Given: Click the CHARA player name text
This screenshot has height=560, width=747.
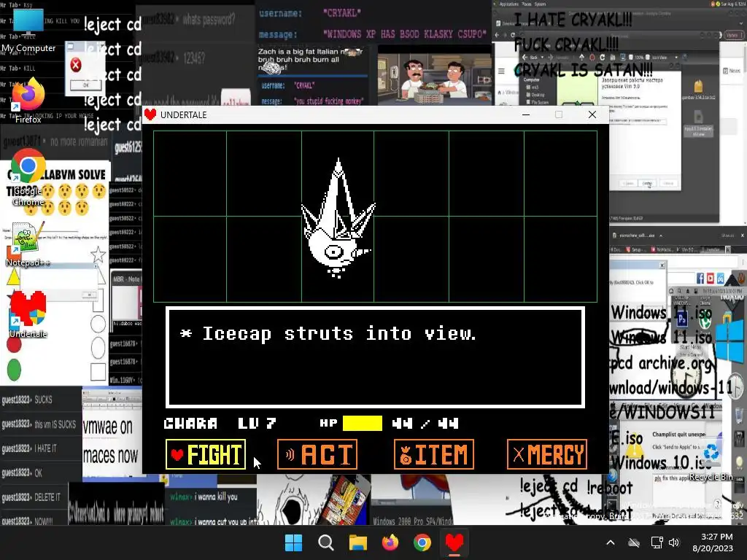Looking at the screenshot, I should pos(190,424).
